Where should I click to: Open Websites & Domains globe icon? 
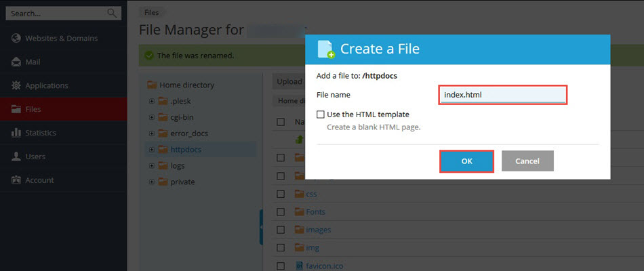[x=16, y=39]
